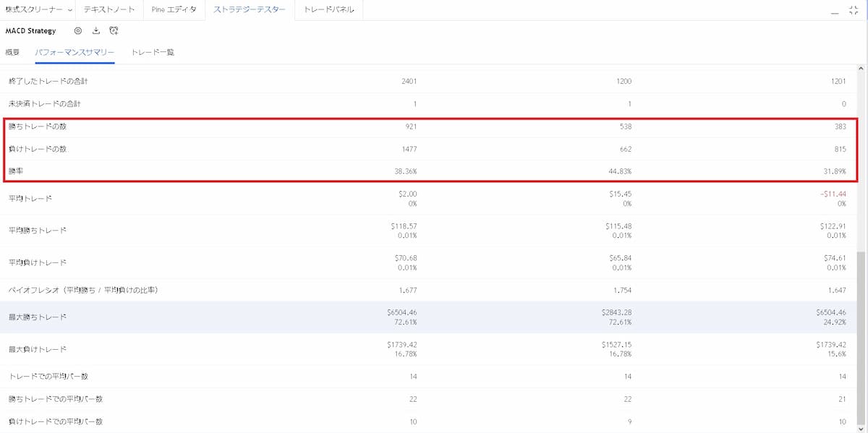The height and width of the screenshot is (433, 868).
Task: Click the alarm clock alert icon
Action: click(114, 31)
